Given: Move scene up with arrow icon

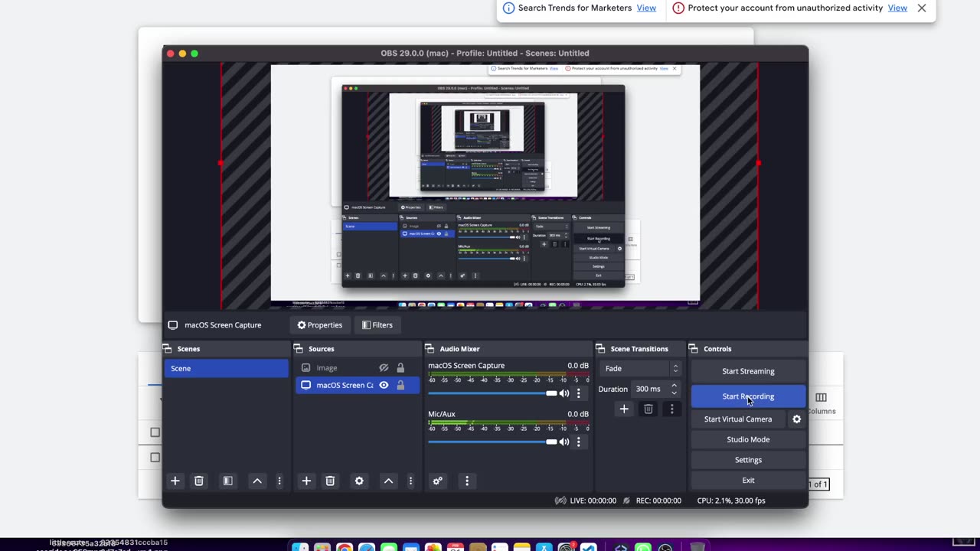Looking at the screenshot, I should tap(257, 481).
